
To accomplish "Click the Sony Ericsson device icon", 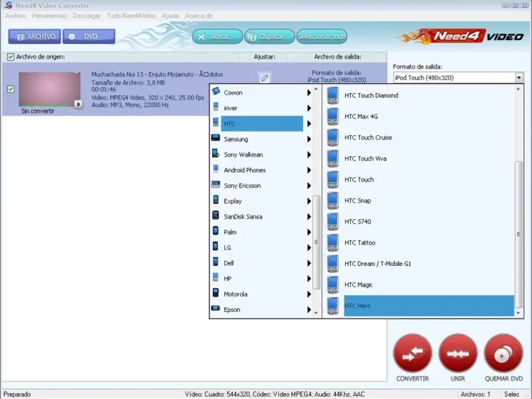I will point(215,185).
